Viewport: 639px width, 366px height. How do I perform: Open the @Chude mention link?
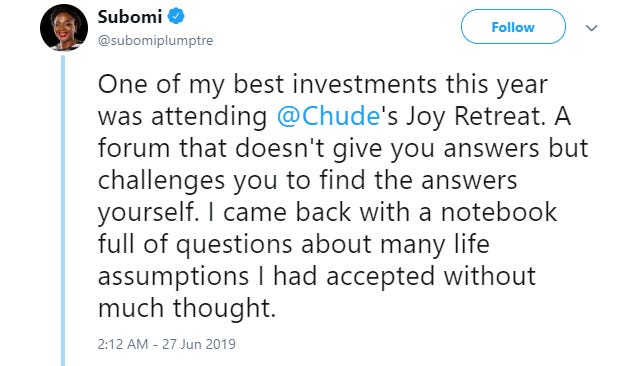coord(328,117)
